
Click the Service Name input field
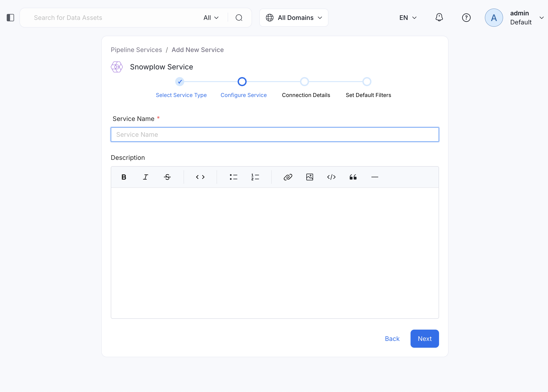(274, 135)
